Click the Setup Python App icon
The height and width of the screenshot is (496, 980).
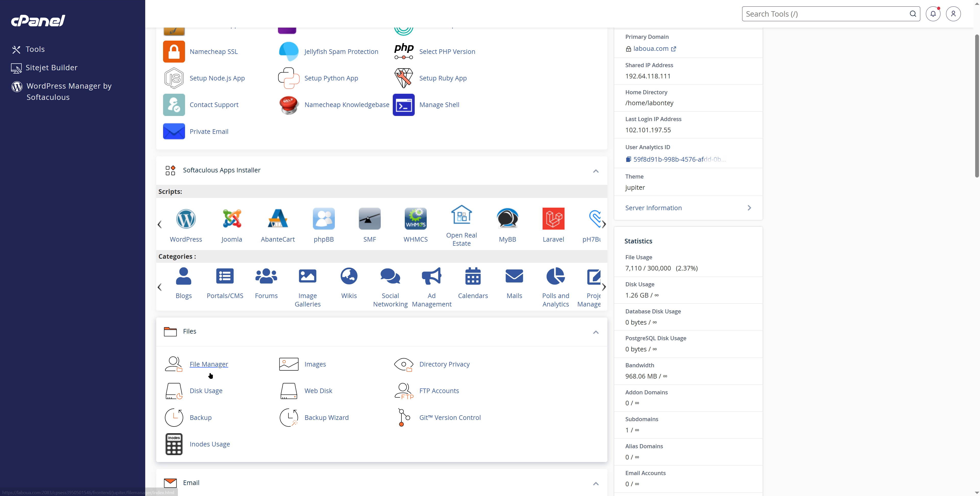click(289, 78)
